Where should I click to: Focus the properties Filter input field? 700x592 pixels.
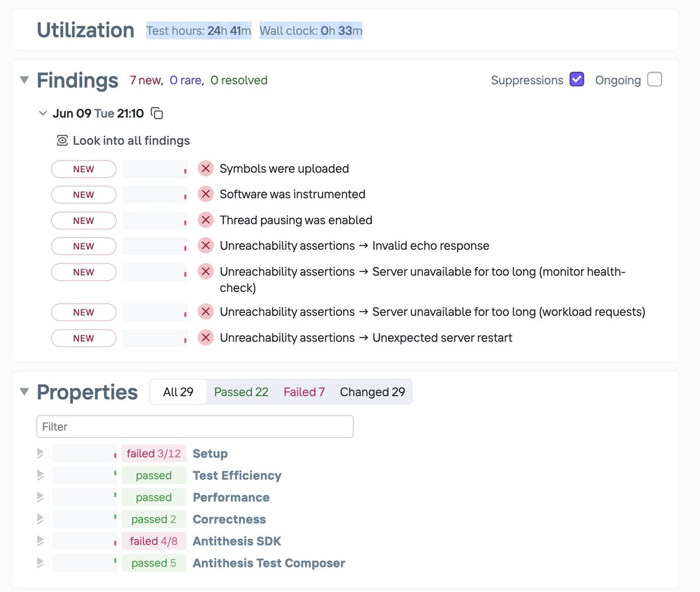[195, 427]
